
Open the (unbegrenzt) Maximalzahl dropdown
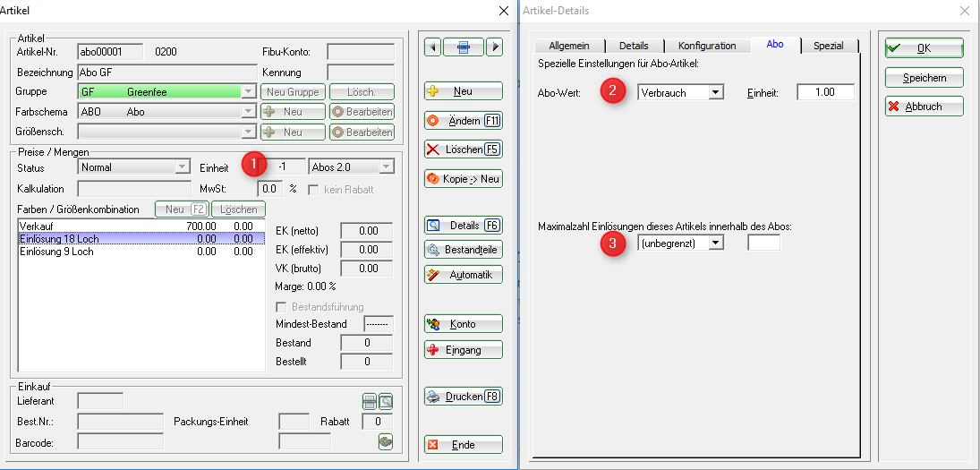[715, 243]
